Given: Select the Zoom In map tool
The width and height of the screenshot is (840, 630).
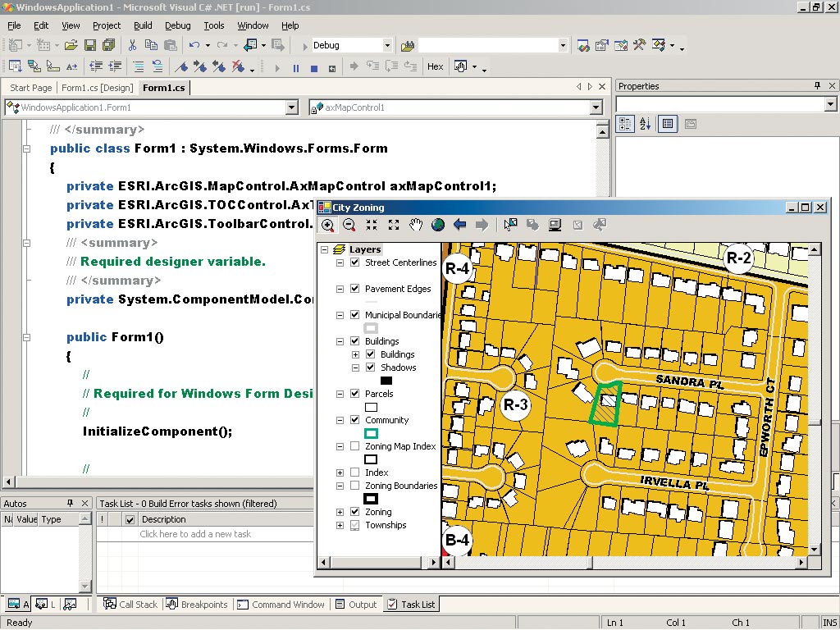Looking at the screenshot, I should point(328,225).
